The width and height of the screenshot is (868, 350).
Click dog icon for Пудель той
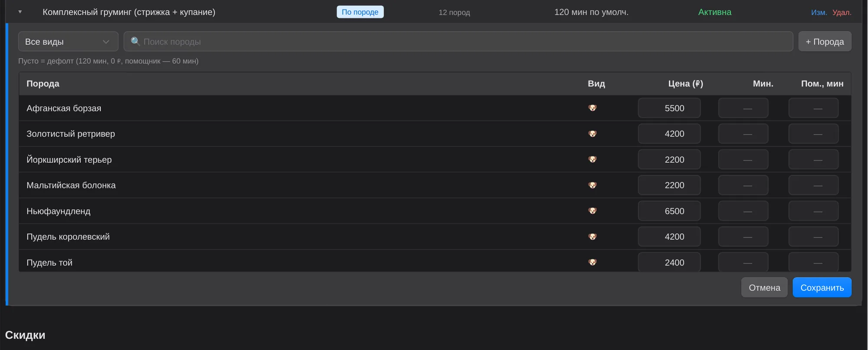(592, 262)
